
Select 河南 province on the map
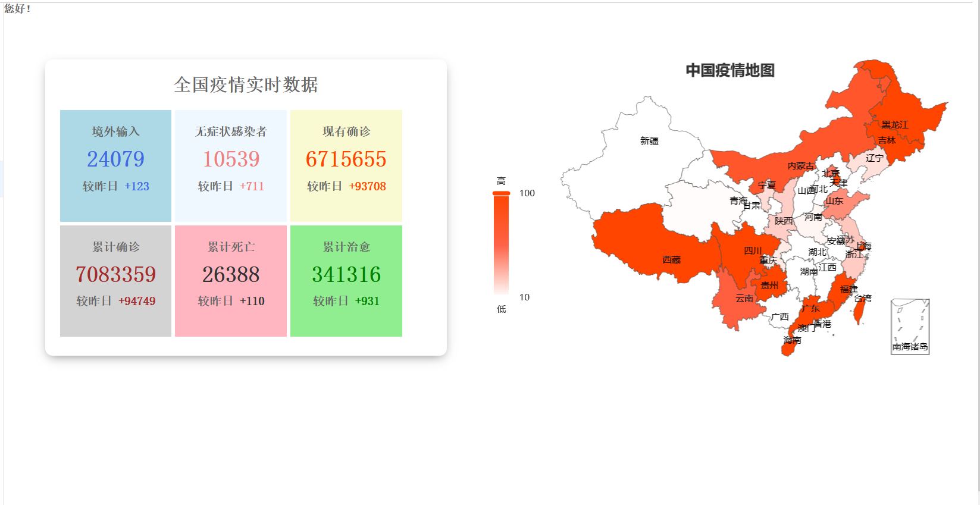click(x=813, y=224)
